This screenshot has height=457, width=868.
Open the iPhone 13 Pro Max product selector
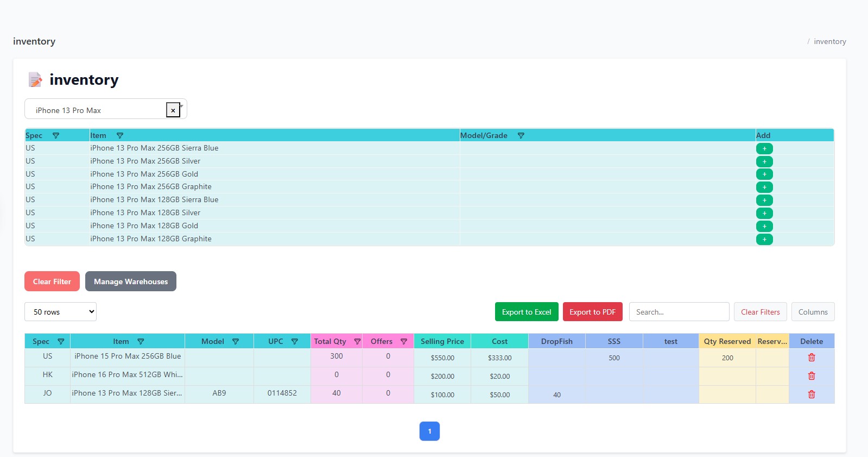click(106, 109)
